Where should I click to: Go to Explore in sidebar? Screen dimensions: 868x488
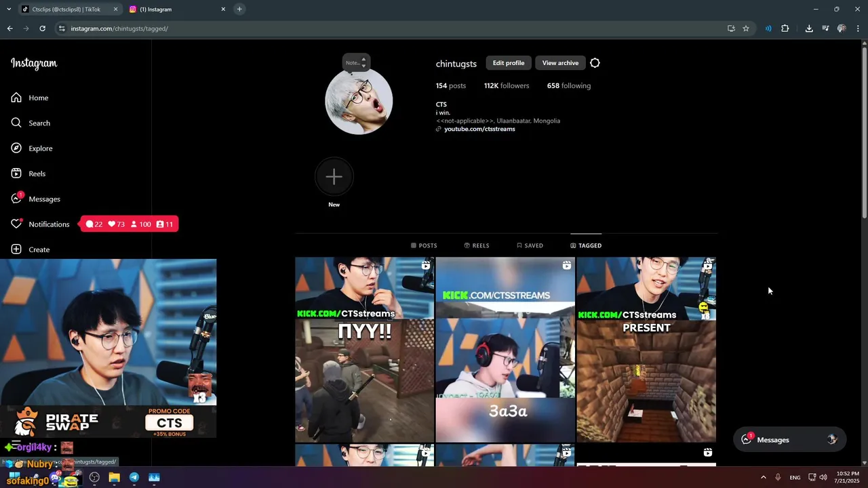32,148
